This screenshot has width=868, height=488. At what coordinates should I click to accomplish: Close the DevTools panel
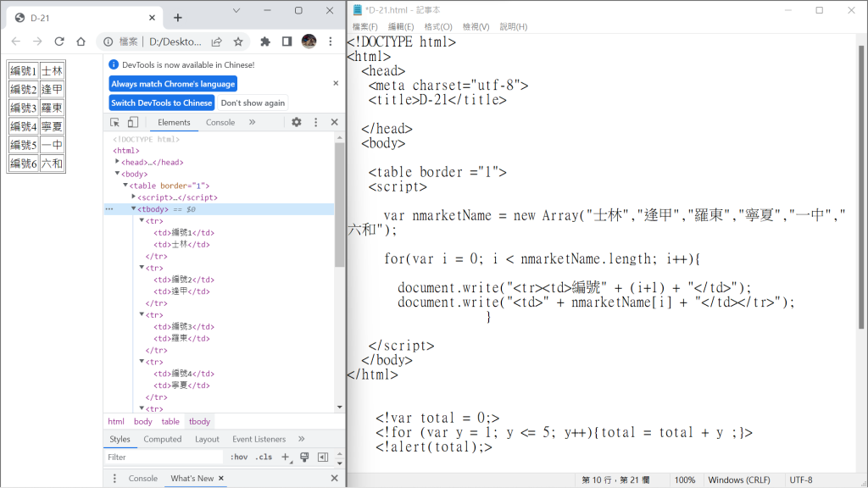pos(334,122)
